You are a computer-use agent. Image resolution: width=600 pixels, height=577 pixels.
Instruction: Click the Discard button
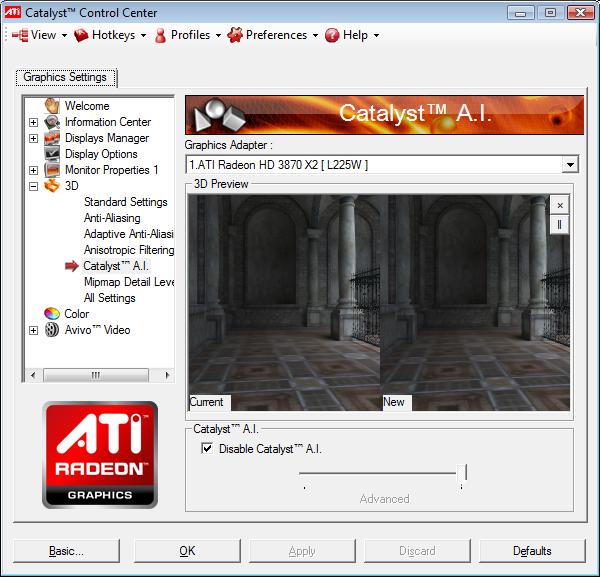click(417, 551)
